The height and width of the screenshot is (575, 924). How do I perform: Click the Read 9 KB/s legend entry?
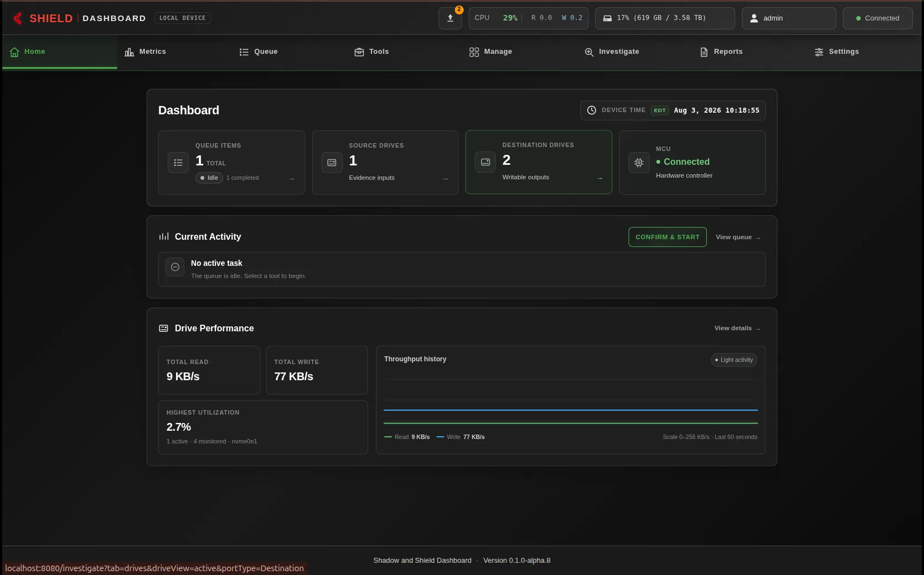click(407, 437)
